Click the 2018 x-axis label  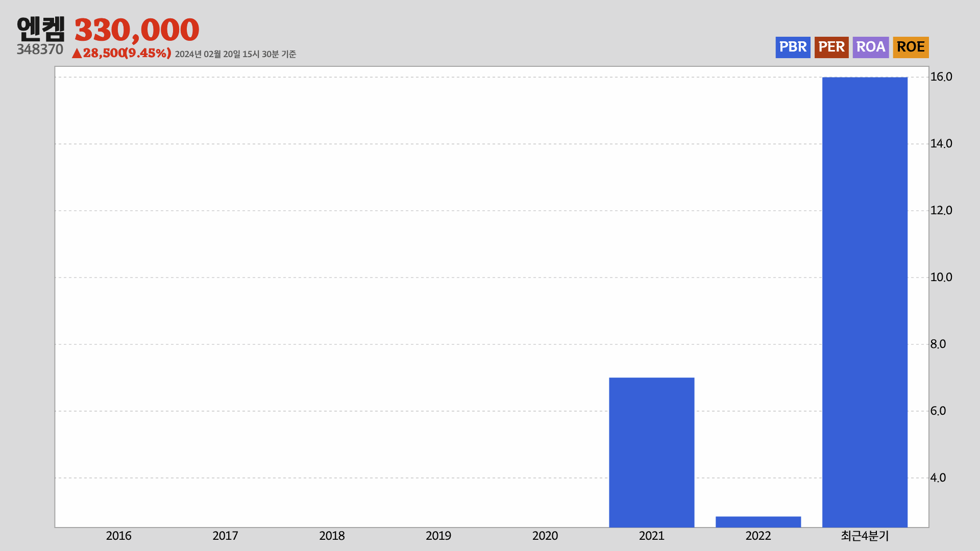332,536
